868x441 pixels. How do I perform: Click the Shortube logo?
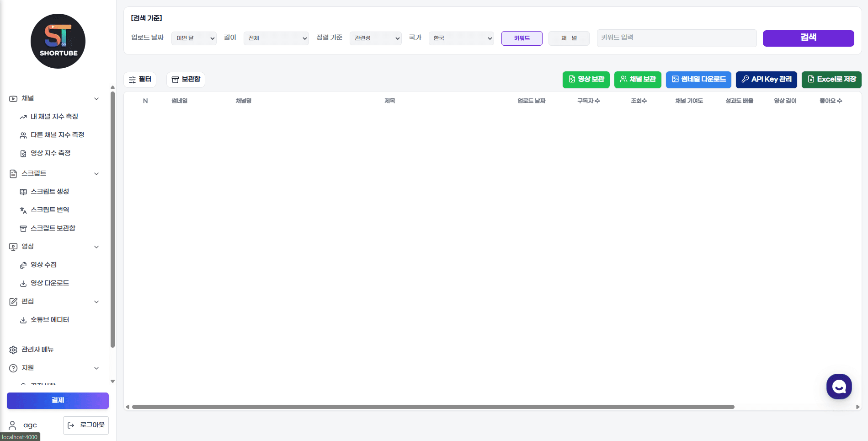tap(58, 41)
